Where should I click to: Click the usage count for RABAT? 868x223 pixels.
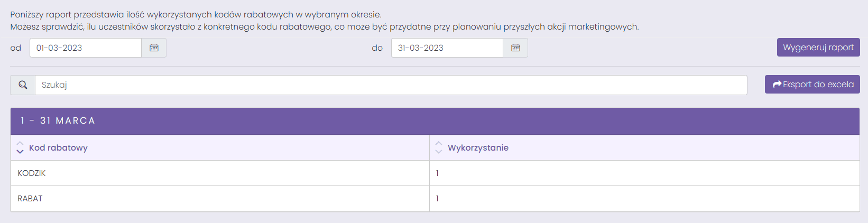pos(437,199)
